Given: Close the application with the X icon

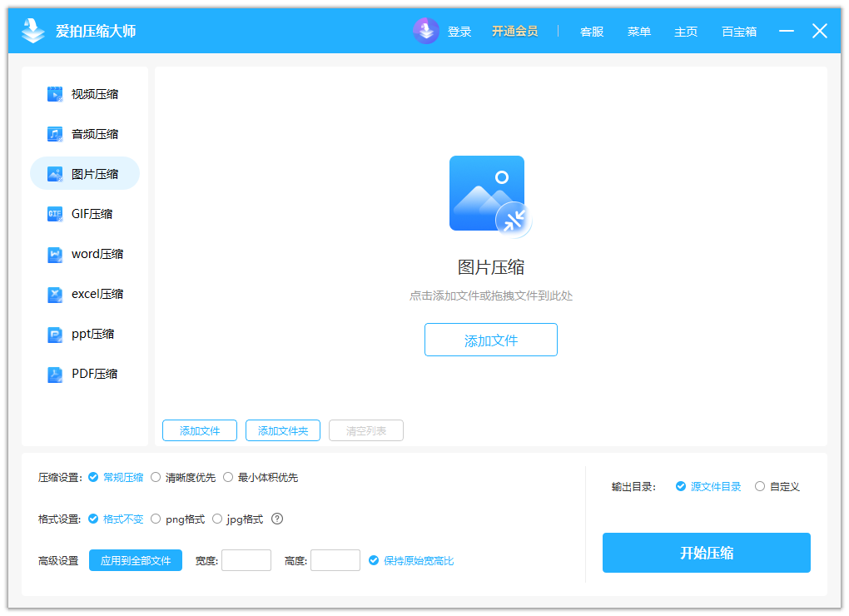Looking at the screenshot, I should click(x=820, y=31).
